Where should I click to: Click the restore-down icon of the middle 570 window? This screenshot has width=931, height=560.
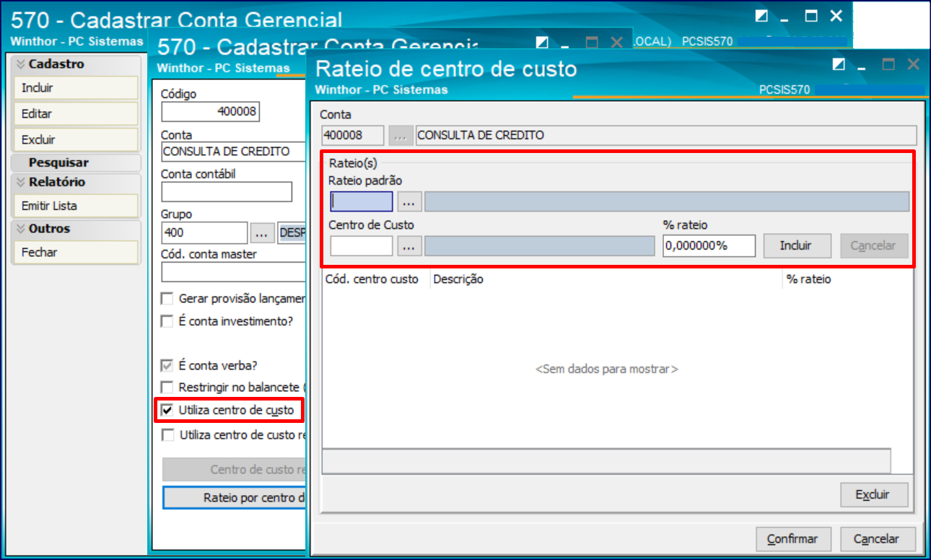pyautogui.click(x=543, y=43)
